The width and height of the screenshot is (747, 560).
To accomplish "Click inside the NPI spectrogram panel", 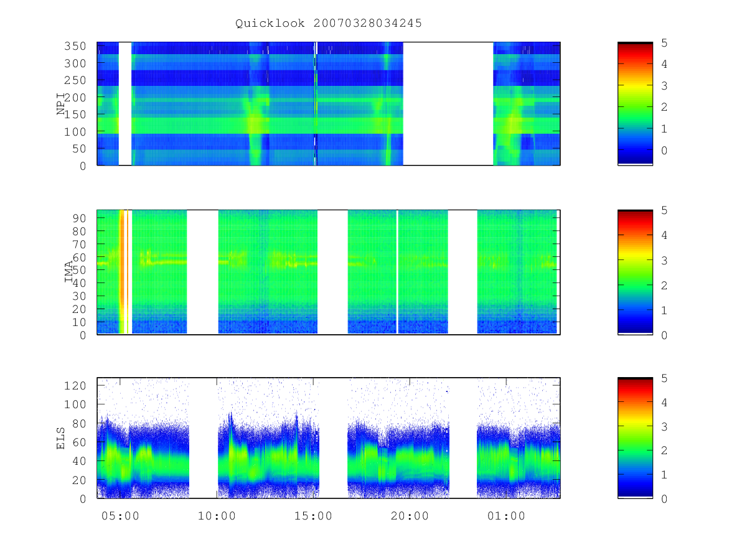I will (x=329, y=103).
